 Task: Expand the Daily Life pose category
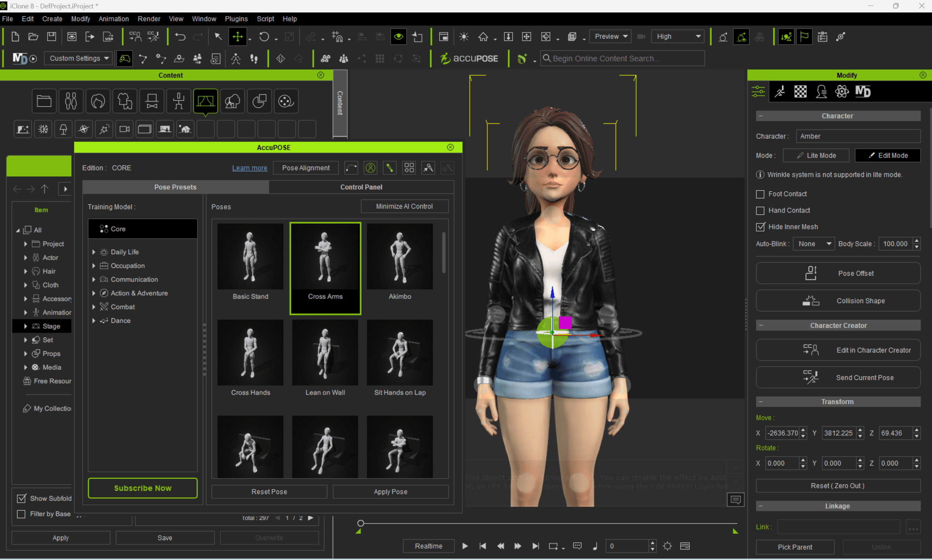(x=94, y=252)
